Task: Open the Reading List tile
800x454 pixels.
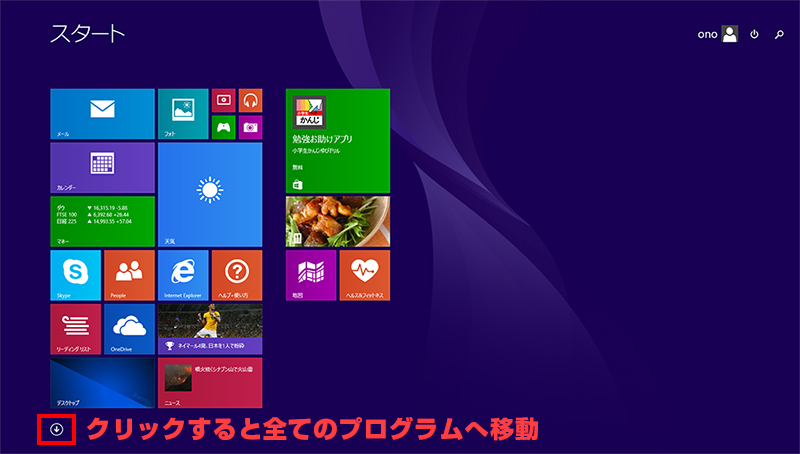Action: [76, 329]
